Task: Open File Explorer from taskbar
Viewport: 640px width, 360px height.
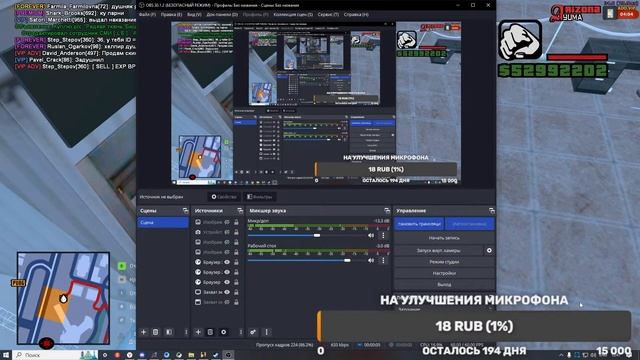Action: 191,355
